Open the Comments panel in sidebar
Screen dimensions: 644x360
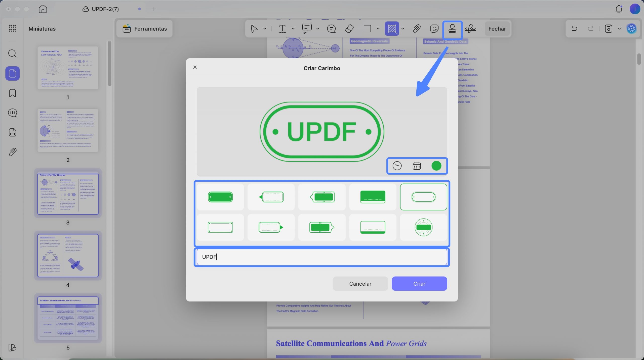pyautogui.click(x=12, y=113)
